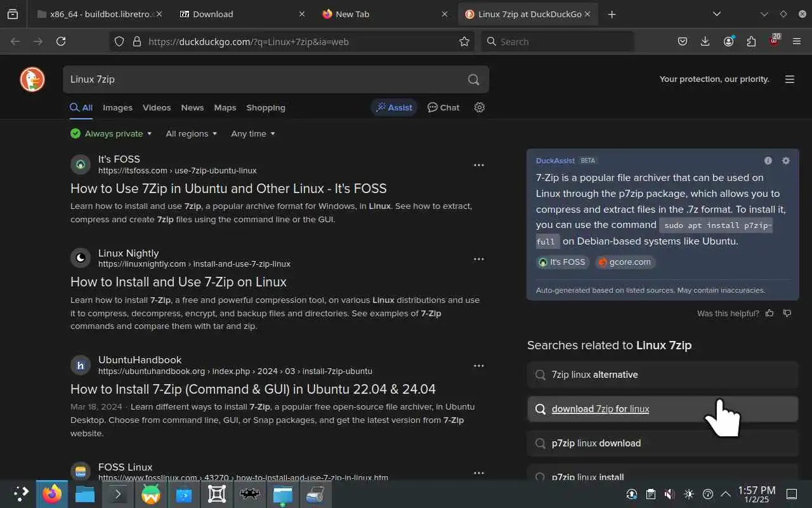Save page to Pocket

click(x=683, y=41)
